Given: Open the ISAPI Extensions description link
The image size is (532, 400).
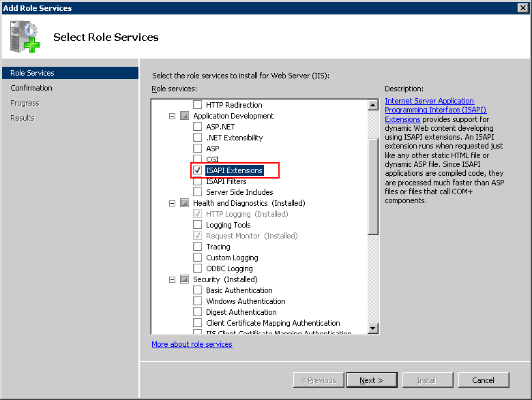Looking at the screenshot, I should click(435, 110).
